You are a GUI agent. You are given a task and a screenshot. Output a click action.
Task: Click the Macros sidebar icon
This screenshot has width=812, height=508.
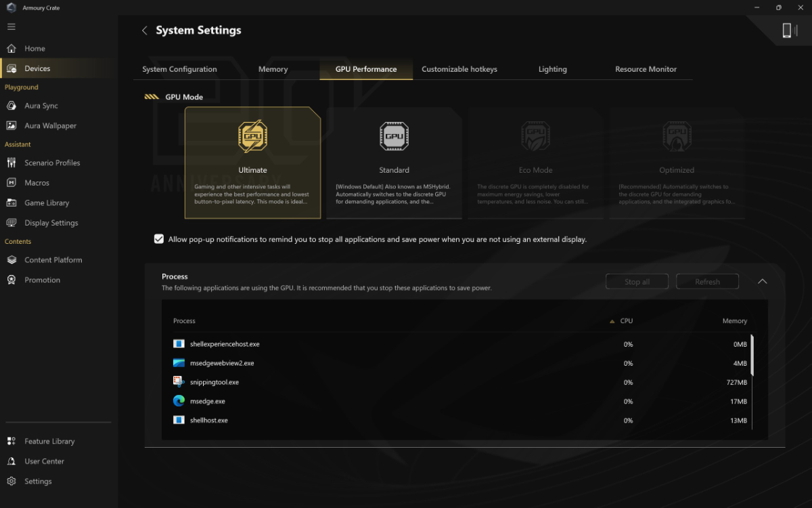click(11, 183)
